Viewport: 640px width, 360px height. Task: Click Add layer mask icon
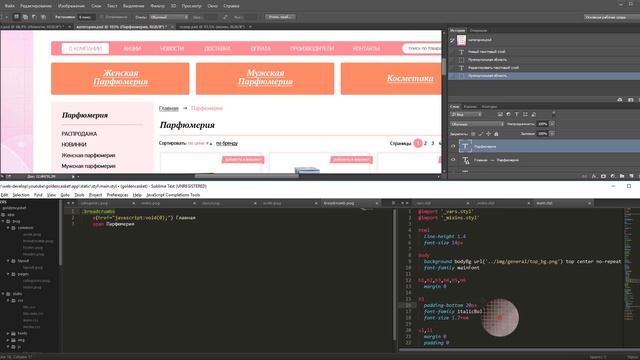click(x=603, y=176)
